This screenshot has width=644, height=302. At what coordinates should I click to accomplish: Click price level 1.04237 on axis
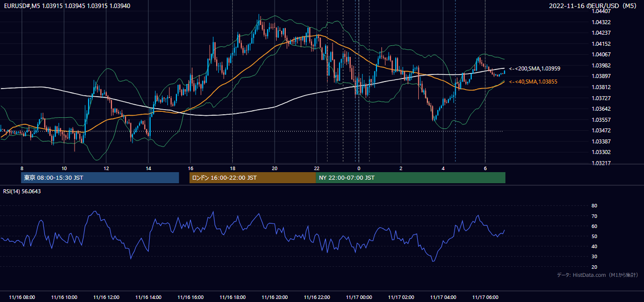[x=601, y=33]
